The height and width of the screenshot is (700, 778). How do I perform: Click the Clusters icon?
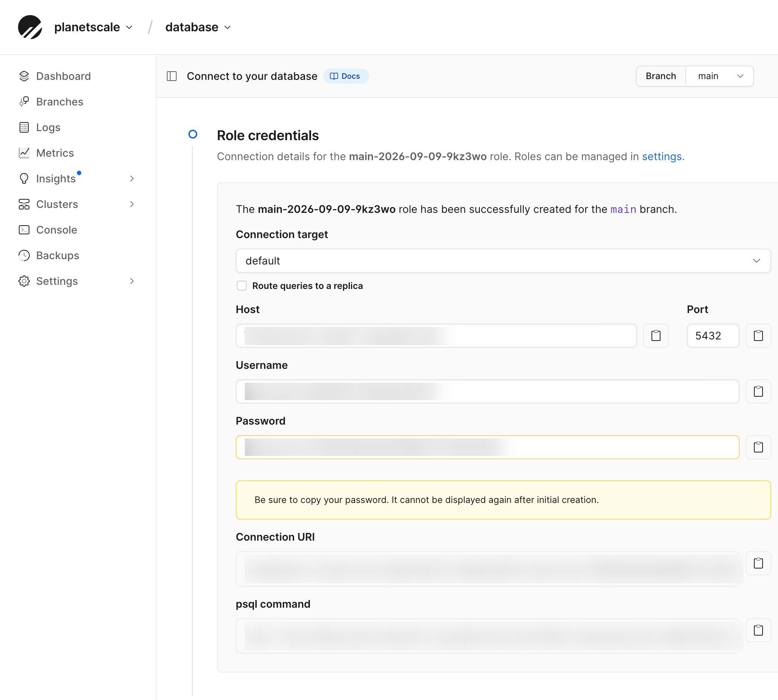(24, 204)
